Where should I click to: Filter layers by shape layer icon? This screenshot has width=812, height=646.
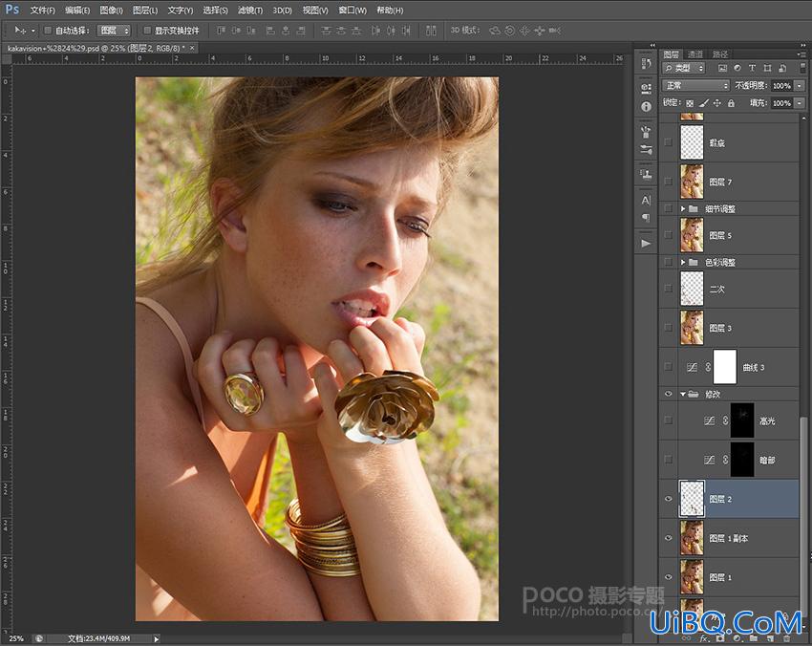click(767, 68)
